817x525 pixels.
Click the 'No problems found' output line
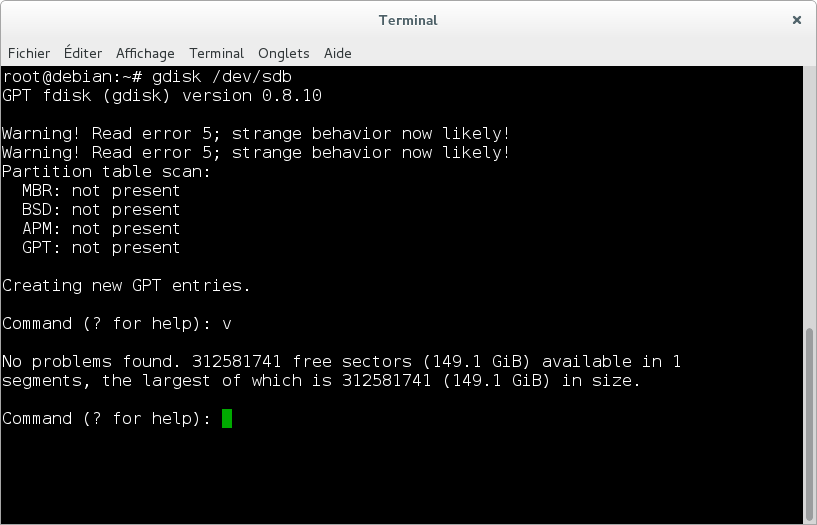pos(342,361)
